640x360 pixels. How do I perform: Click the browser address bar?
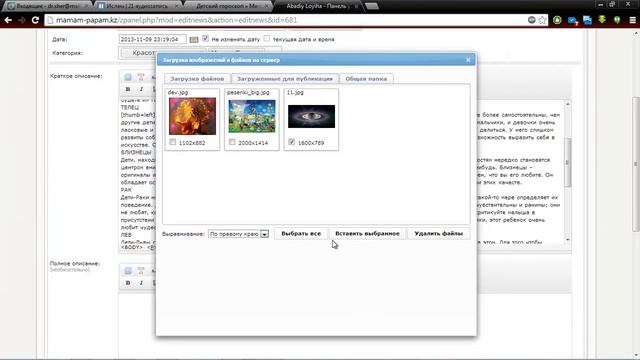pyautogui.click(x=286, y=20)
